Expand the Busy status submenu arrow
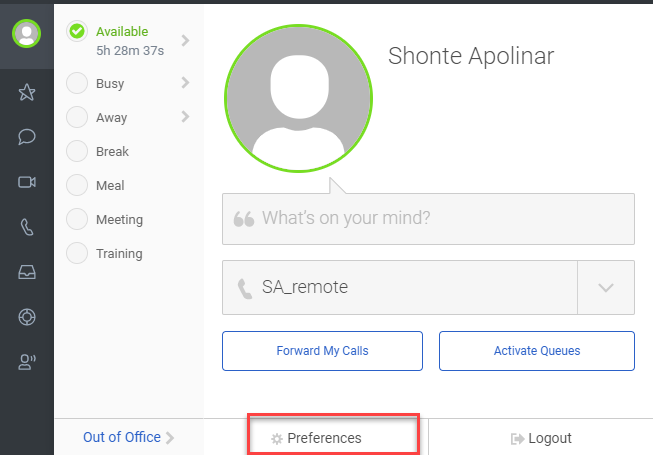Image resolution: width=653 pixels, height=455 pixels. pos(186,83)
